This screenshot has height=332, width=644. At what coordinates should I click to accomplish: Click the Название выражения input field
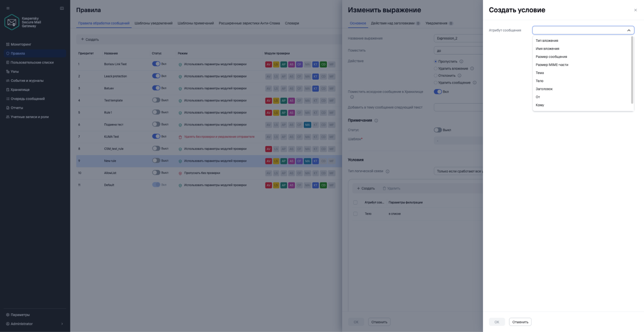point(459,38)
